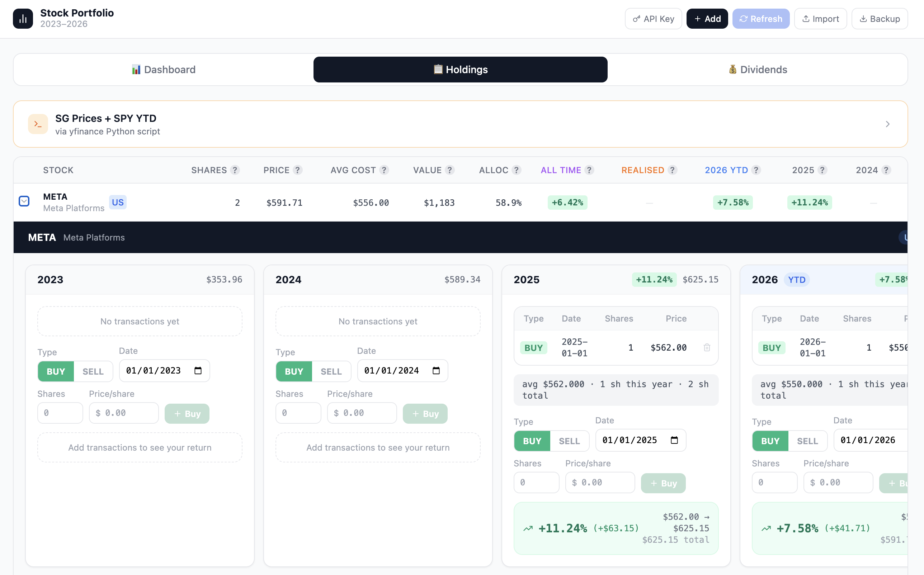
Task: Show help for 2026 YTD column
Action: point(756,170)
